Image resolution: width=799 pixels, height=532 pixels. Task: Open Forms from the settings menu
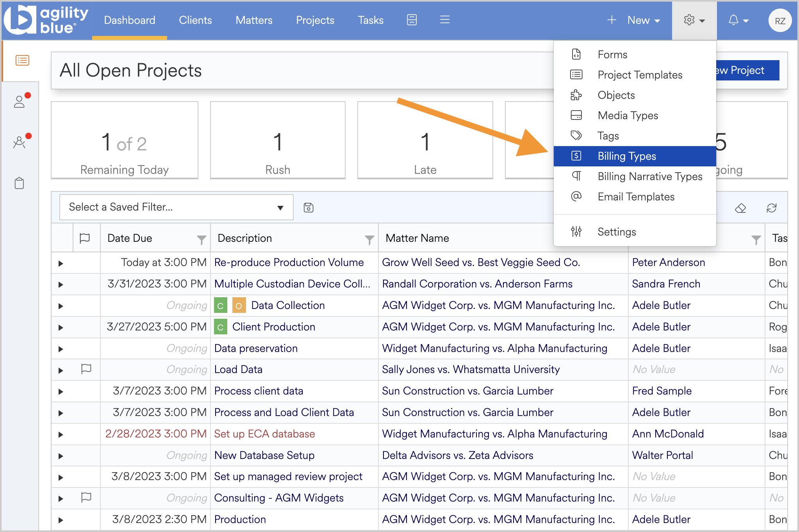[x=635, y=54]
